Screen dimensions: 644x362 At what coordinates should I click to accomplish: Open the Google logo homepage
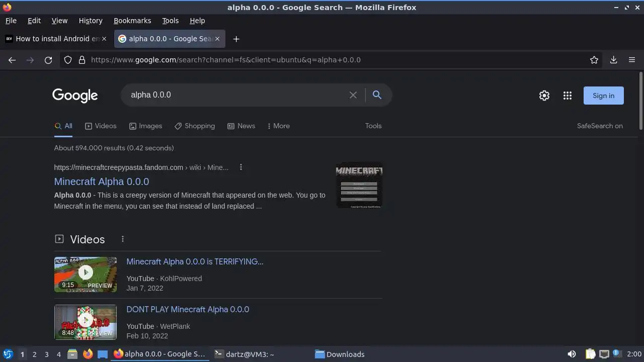tap(75, 96)
